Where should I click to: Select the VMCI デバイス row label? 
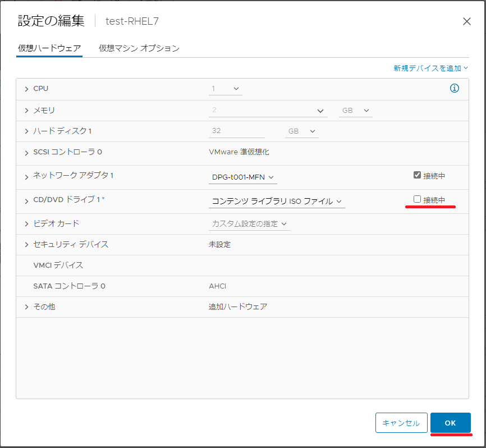tap(58, 266)
